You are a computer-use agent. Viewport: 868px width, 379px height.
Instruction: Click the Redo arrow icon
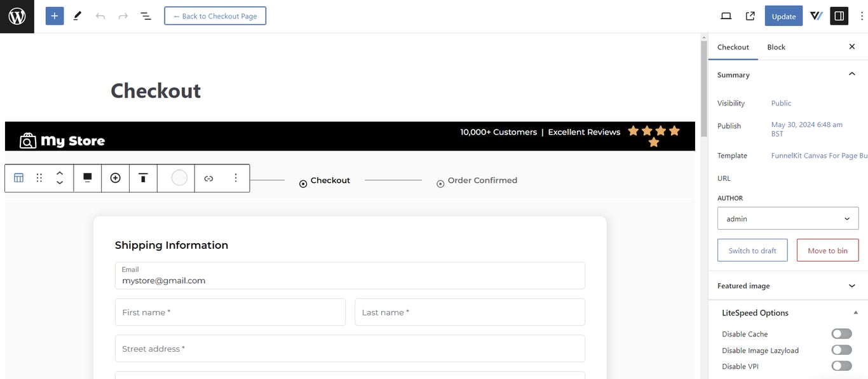tap(123, 15)
